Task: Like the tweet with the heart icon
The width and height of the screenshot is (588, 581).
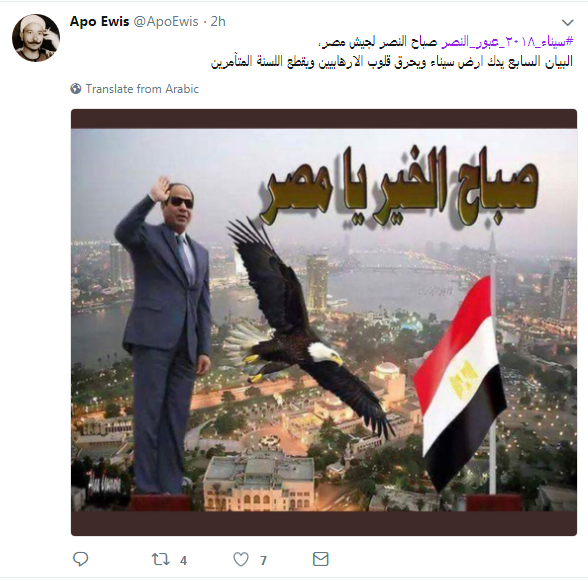Action: [x=241, y=560]
